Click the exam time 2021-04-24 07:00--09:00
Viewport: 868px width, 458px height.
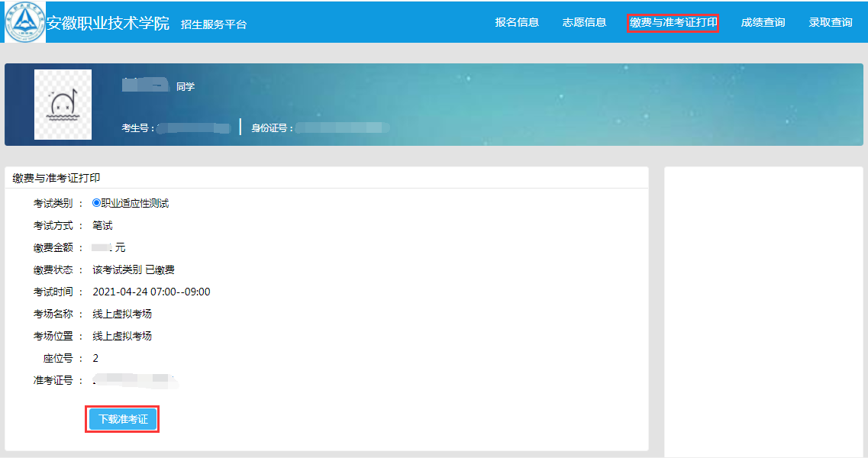tap(151, 292)
